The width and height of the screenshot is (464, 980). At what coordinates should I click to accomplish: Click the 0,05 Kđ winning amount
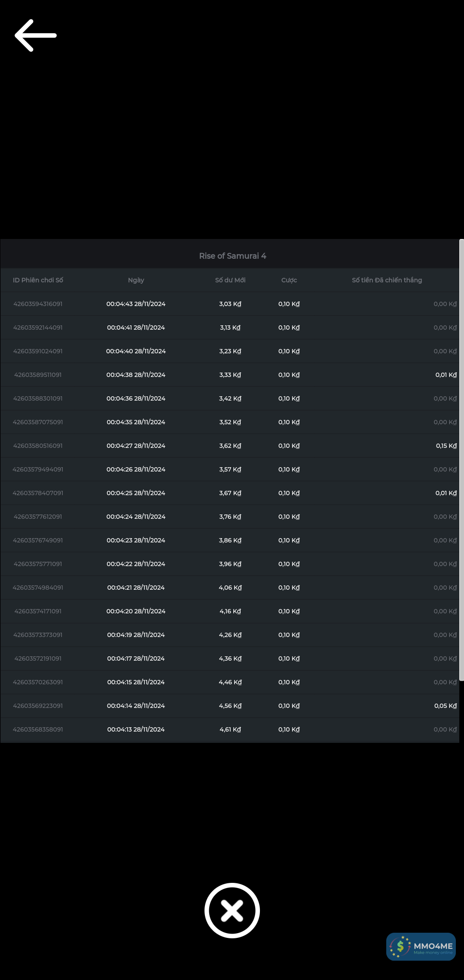tap(445, 706)
